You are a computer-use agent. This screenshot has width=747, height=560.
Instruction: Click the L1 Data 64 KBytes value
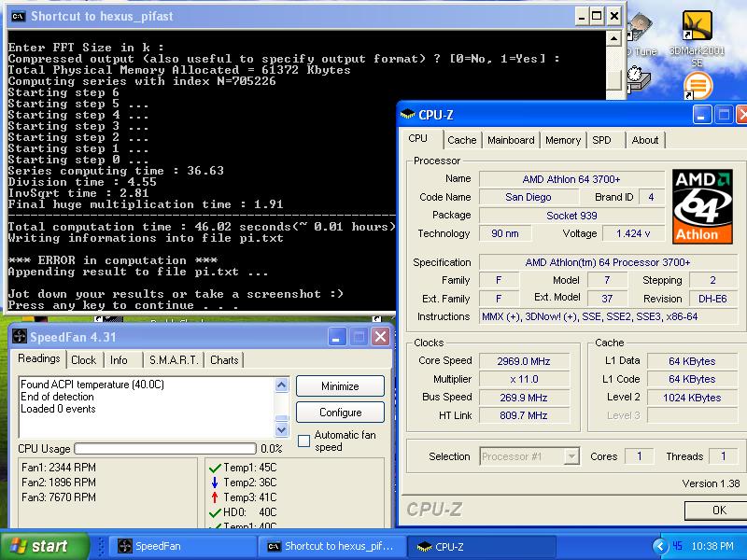tap(692, 361)
